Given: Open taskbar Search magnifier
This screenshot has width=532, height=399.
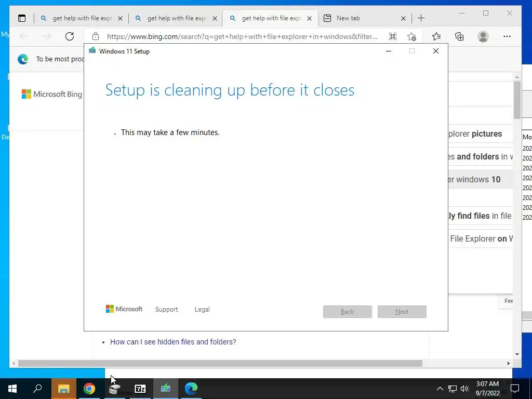Looking at the screenshot, I should click(x=37, y=389).
